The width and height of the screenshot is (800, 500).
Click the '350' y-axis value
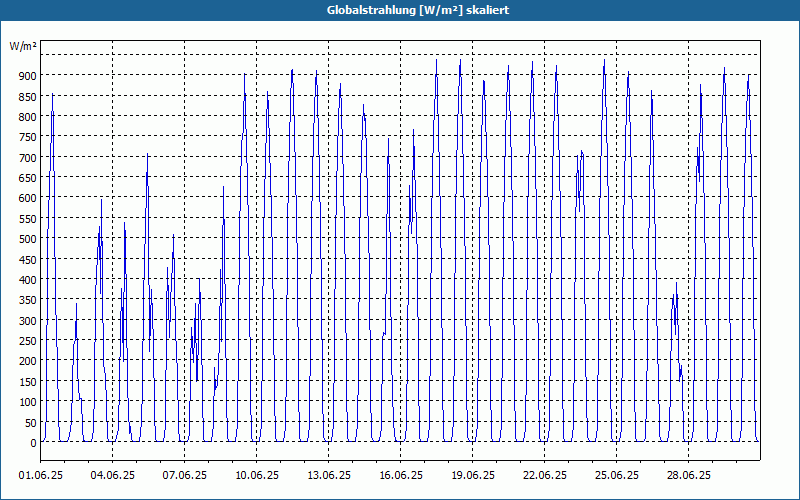pyautogui.click(x=28, y=300)
